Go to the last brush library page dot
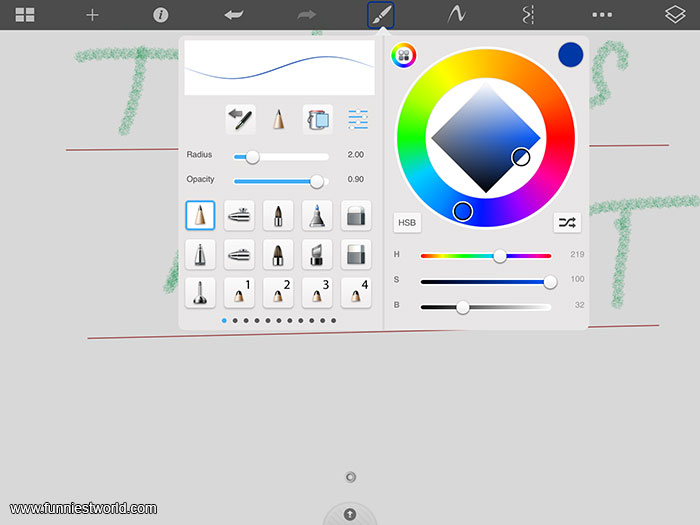Screen dimensions: 700x525 click(x=333, y=321)
